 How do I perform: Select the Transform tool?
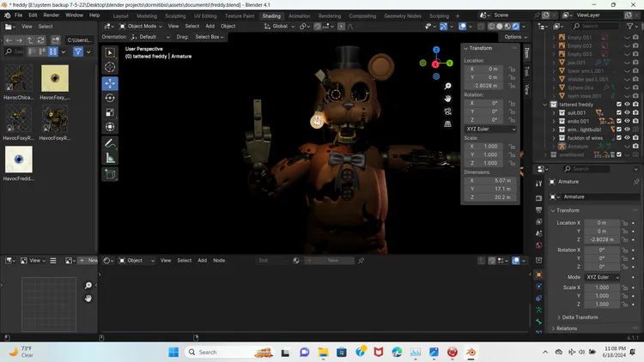pyautogui.click(x=110, y=127)
